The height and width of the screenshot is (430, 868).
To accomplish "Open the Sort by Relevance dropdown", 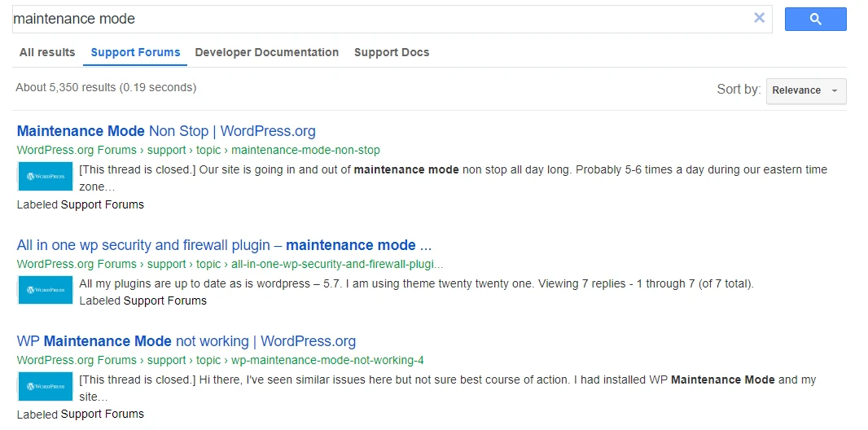I will [x=806, y=90].
